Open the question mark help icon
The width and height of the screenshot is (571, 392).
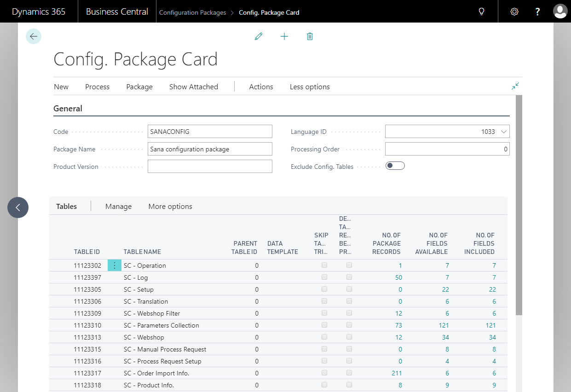tap(537, 12)
